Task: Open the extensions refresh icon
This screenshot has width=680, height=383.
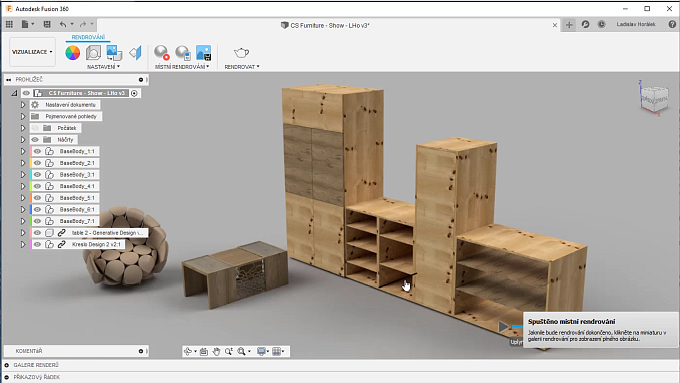Action: pyautogui.click(x=585, y=25)
